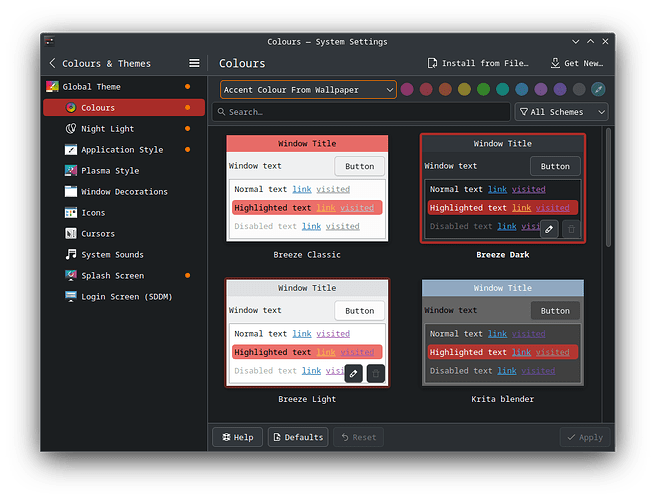Focus the colour scheme Search field
The height and width of the screenshot is (500, 656).
coord(361,112)
